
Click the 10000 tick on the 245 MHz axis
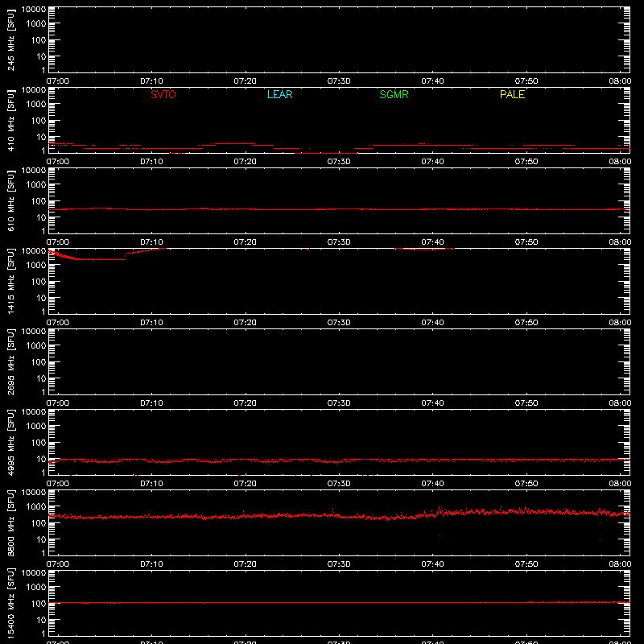coord(34,10)
